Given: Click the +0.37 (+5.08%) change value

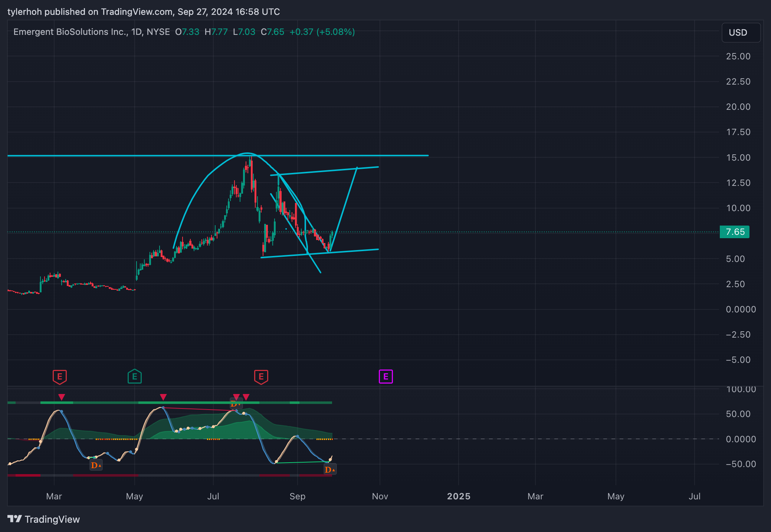Looking at the screenshot, I should point(322,32).
